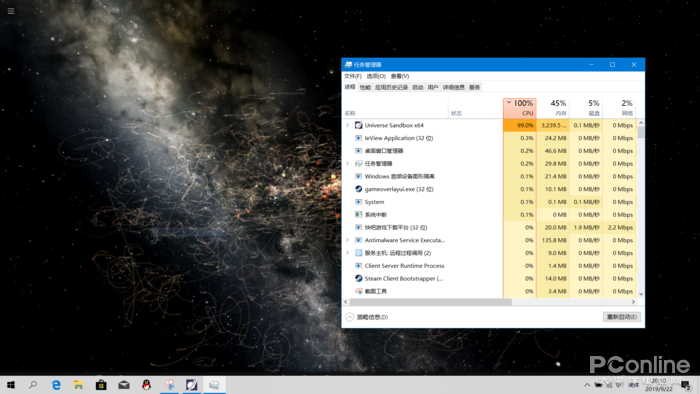Screen dimensions: 700x394
Task: Switch to Universe Sandbox taskbar icon
Action: click(x=192, y=385)
